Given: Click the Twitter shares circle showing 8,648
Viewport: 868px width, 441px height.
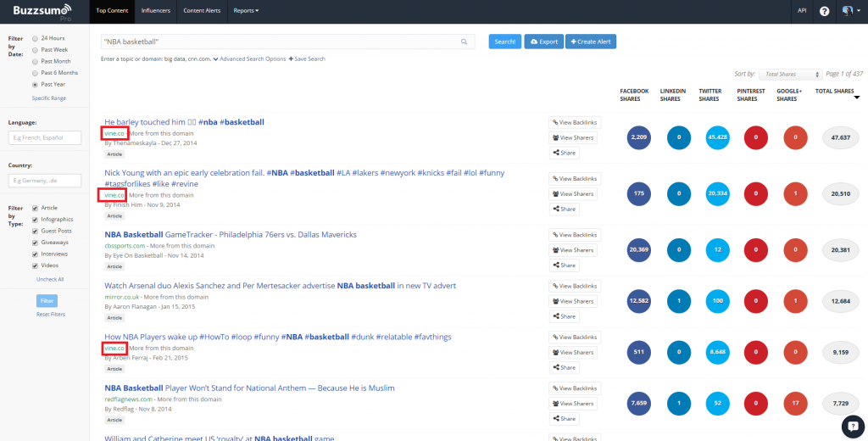Looking at the screenshot, I should (x=717, y=352).
